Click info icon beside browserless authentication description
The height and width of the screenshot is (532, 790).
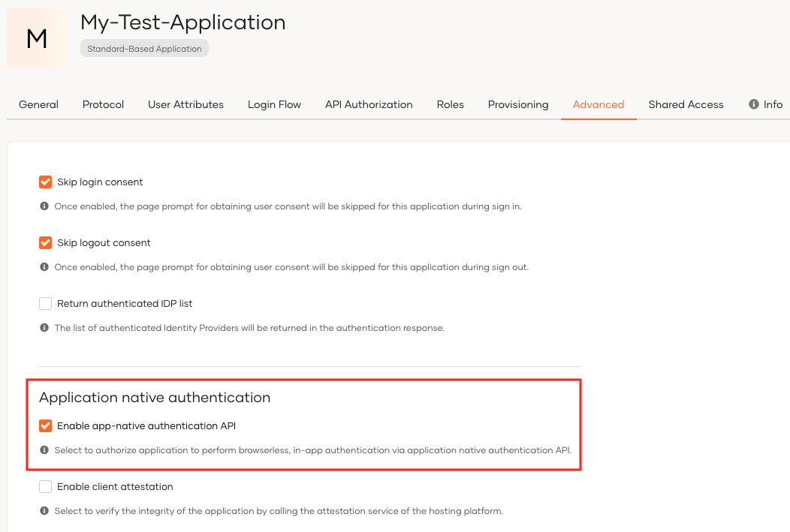pyautogui.click(x=44, y=450)
